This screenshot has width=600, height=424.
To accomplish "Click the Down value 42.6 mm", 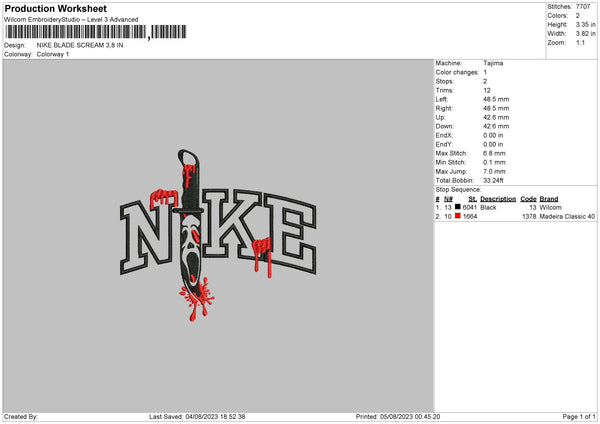I will coord(496,126).
